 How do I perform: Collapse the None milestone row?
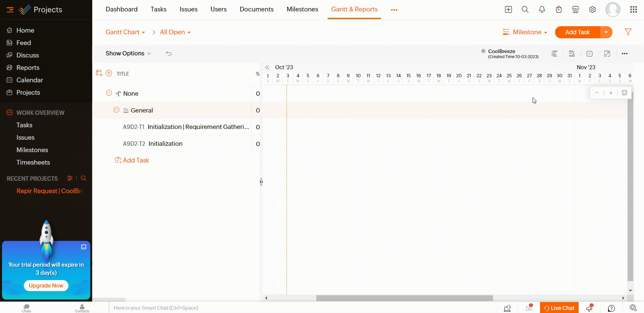pos(109,93)
